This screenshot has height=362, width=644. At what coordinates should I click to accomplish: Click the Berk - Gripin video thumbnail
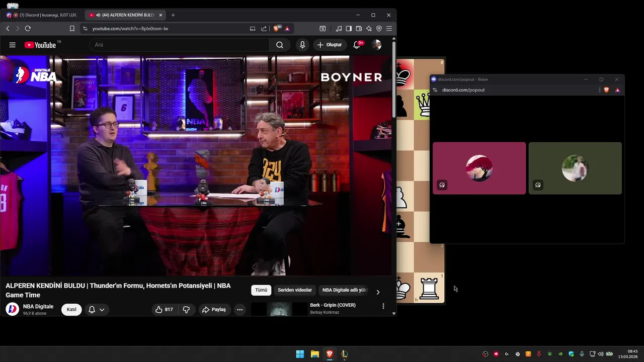(x=279, y=309)
